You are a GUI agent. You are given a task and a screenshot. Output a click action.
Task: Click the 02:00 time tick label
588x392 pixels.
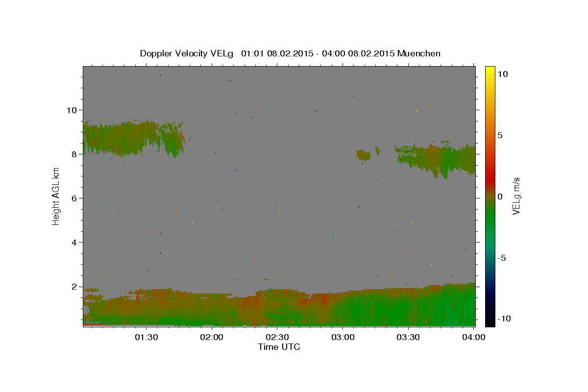[212, 337]
